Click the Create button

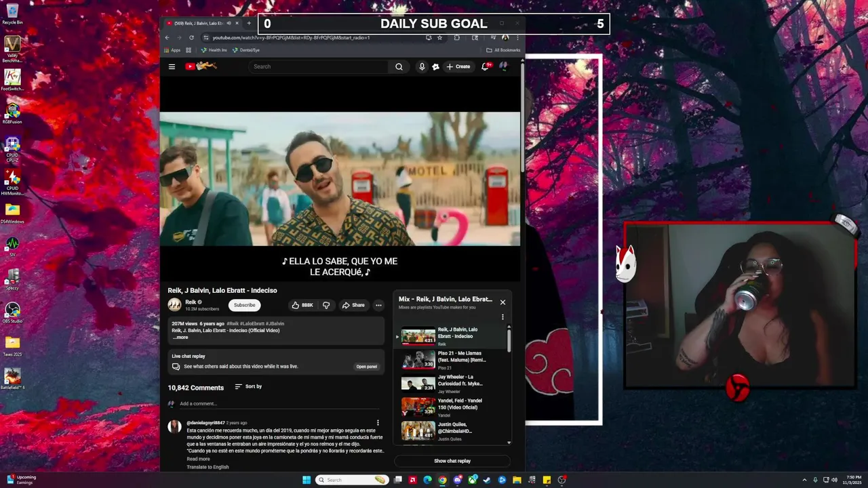[458, 66]
